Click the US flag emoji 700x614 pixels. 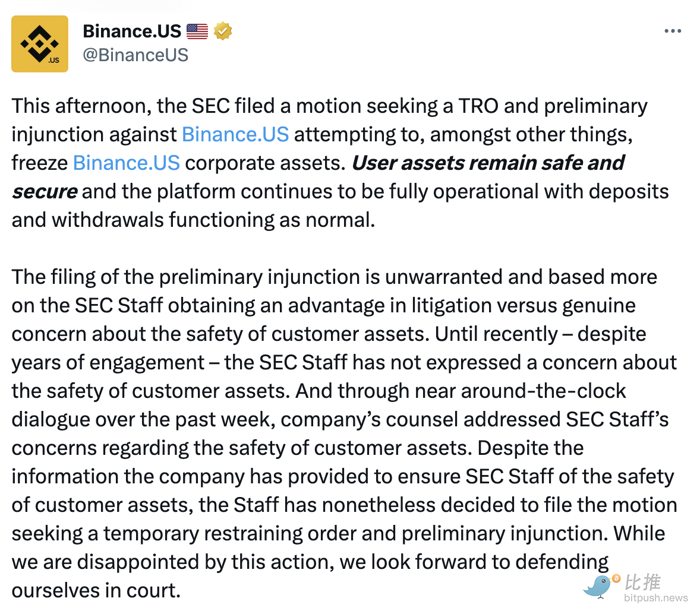197,31
